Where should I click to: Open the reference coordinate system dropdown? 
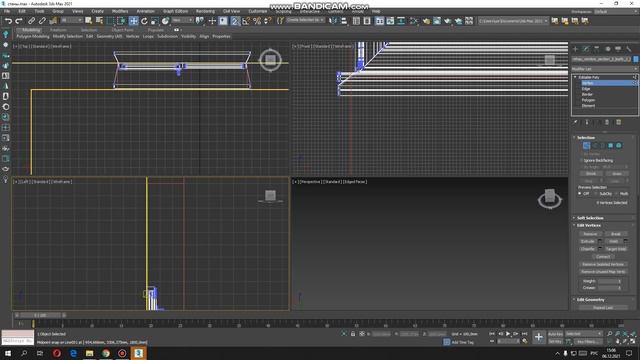[x=182, y=20]
